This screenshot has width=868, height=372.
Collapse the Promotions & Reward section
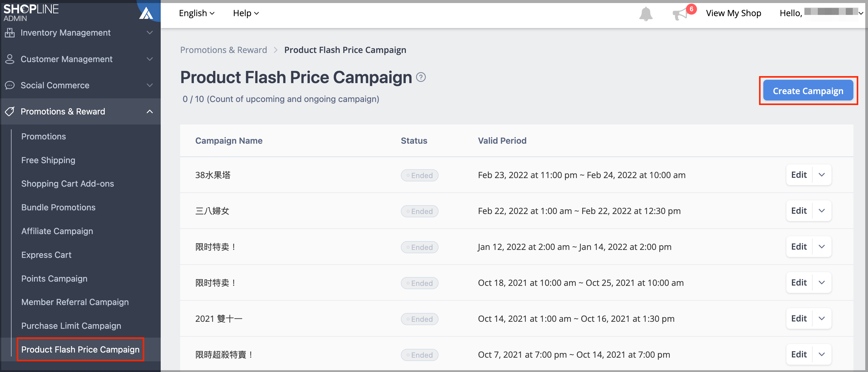(x=150, y=111)
